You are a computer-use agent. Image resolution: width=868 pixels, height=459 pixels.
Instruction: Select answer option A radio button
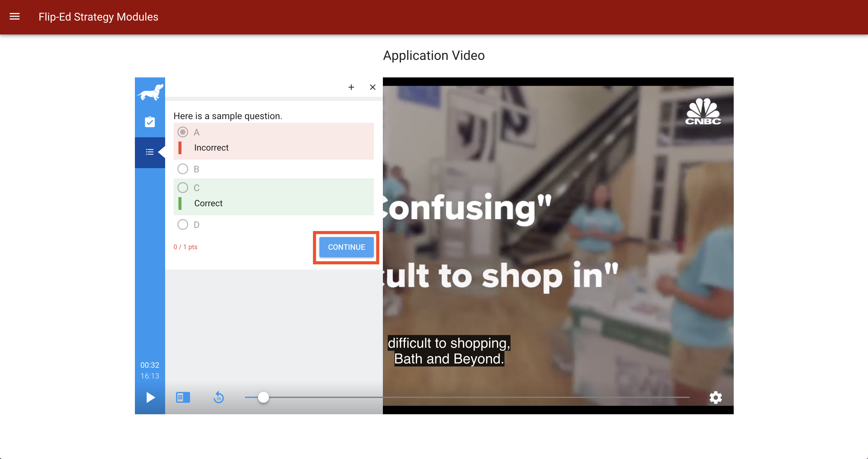pyautogui.click(x=183, y=132)
